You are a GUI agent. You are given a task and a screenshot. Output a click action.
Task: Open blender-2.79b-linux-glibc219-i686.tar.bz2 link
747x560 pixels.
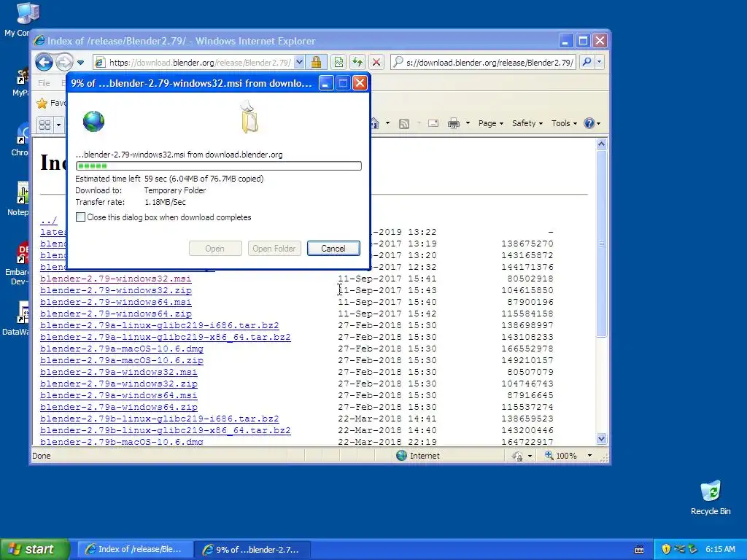pyautogui.click(x=160, y=419)
